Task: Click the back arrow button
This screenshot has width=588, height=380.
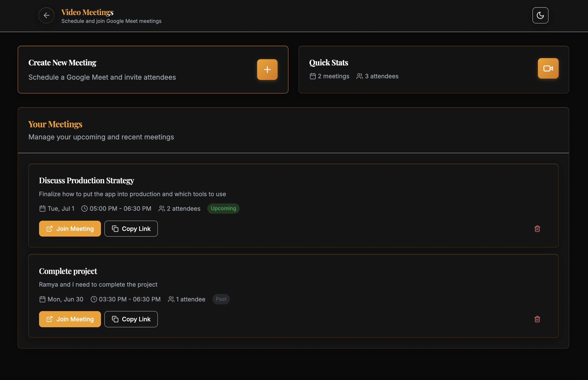Action: 46,15
